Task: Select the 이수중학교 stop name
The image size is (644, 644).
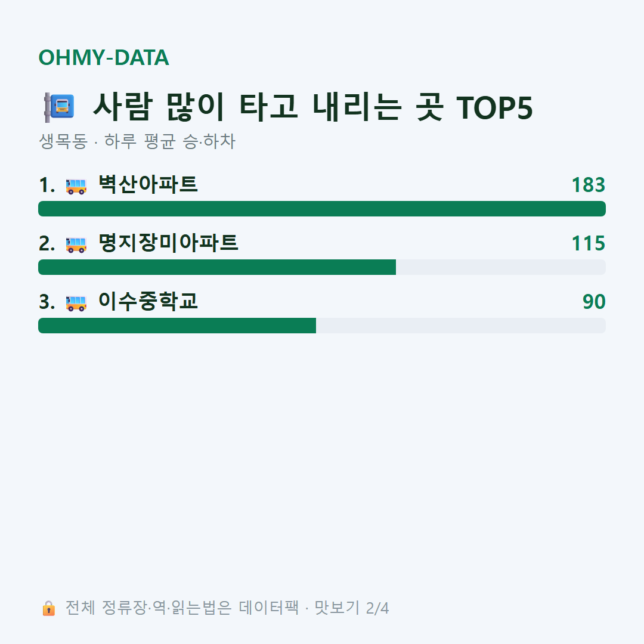Action: click(148, 301)
